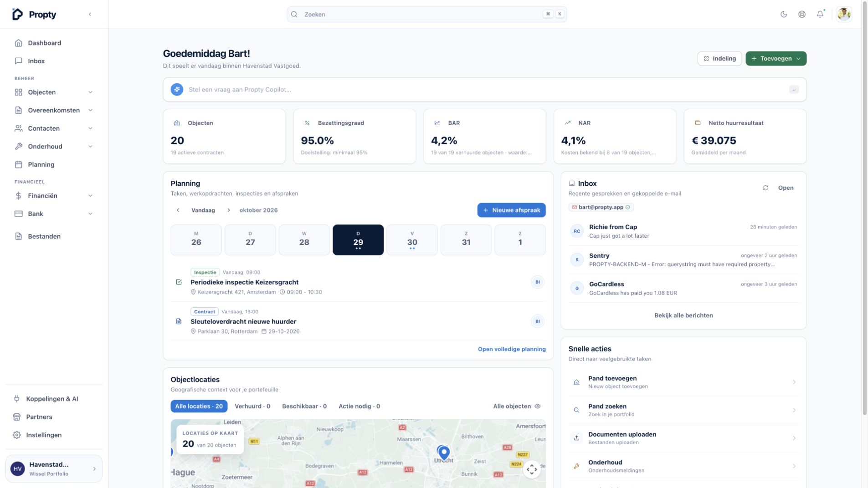Select the Alle locaties · 20 filter
The image size is (868, 488).
(199, 406)
